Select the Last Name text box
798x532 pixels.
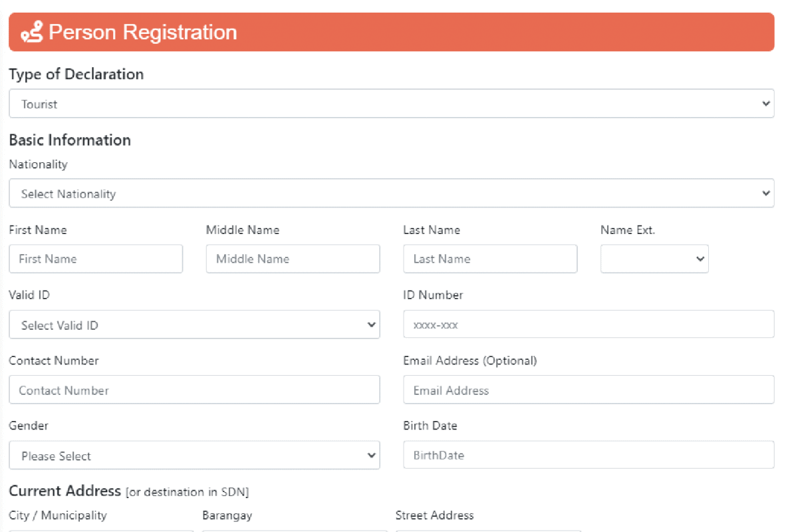pos(490,259)
